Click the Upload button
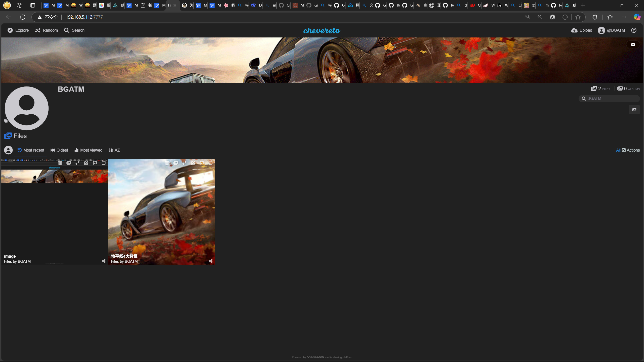Image resolution: width=644 pixels, height=362 pixels. coord(582,30)
